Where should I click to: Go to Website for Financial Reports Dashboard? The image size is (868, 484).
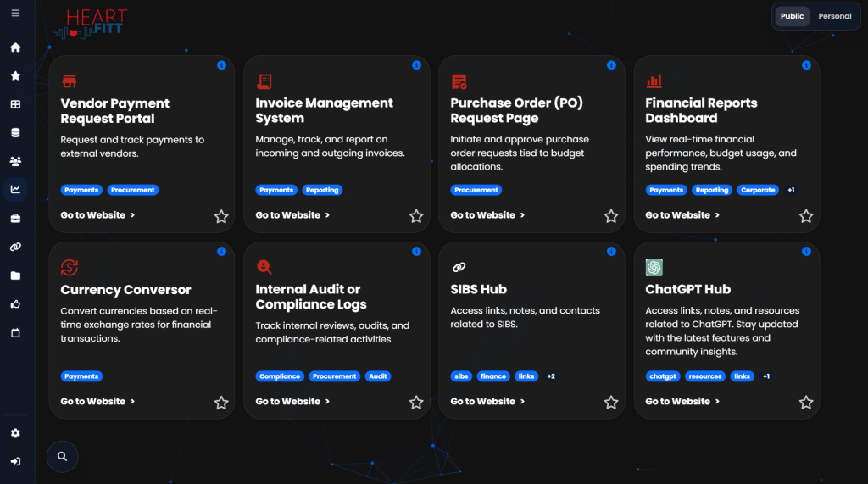[682, 214]
